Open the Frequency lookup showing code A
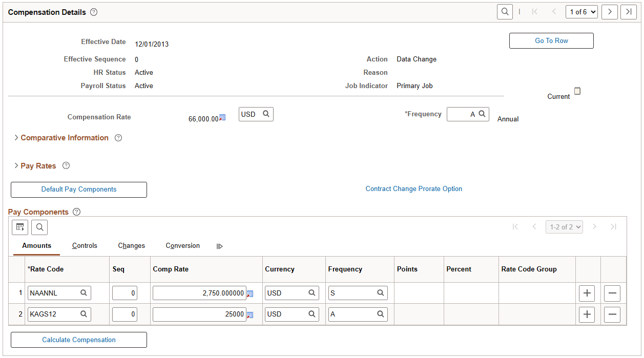 coord(482,114)
